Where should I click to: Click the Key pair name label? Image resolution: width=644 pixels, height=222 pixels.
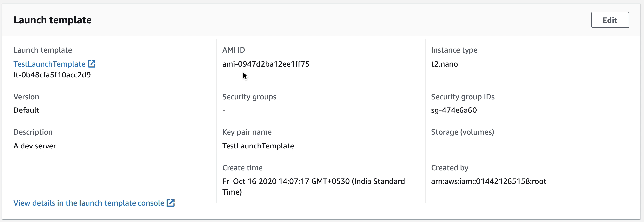[247, 132]
